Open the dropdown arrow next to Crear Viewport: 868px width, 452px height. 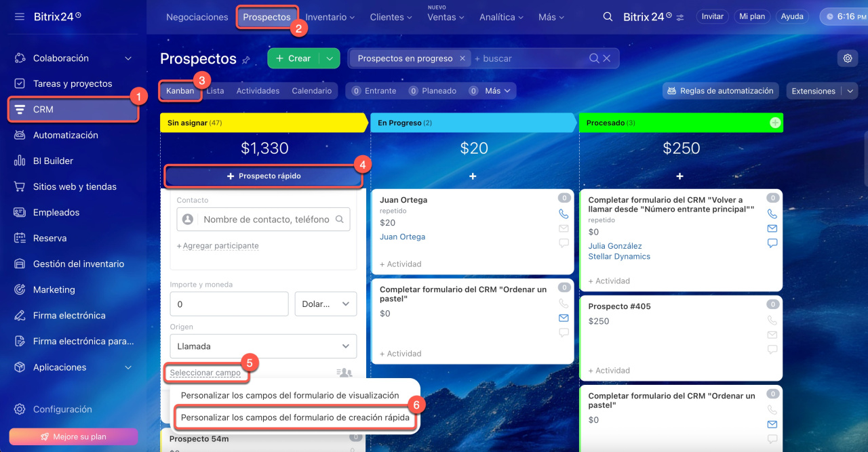pos(330,58)
